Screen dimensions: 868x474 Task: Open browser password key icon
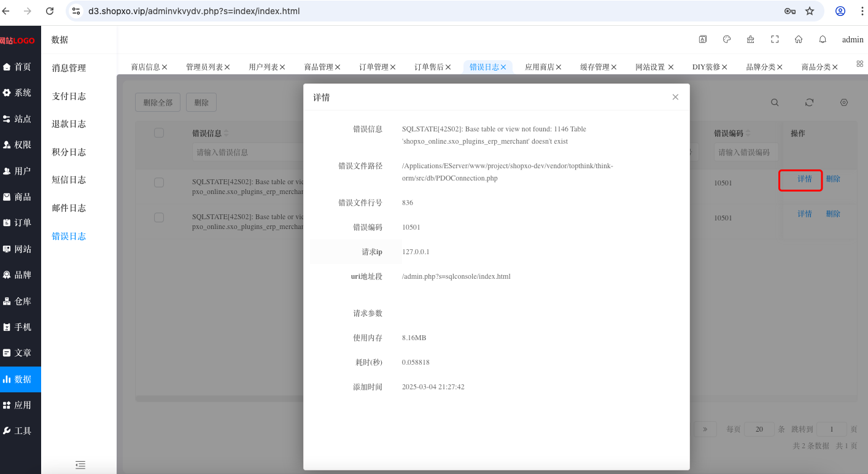point(790,11)
